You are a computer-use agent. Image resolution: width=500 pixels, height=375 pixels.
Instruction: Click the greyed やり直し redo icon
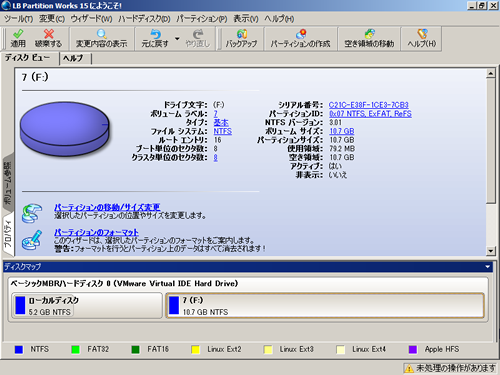pyautogui.click(x=198, y=39)
